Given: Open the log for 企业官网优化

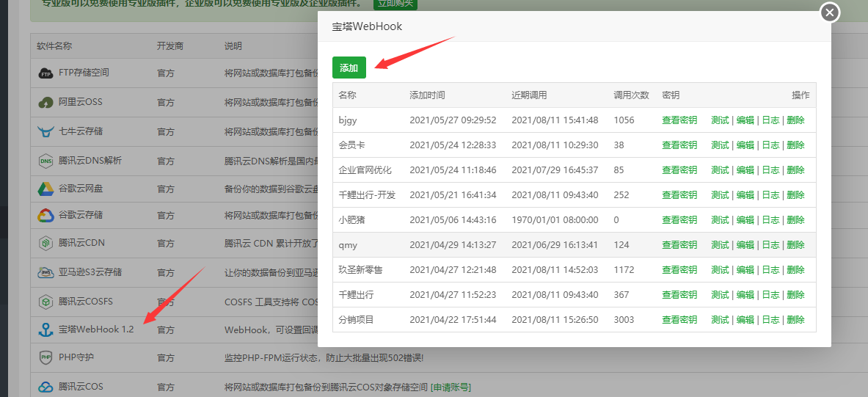Looking at the screenshot, I should (x=770, y=170).
